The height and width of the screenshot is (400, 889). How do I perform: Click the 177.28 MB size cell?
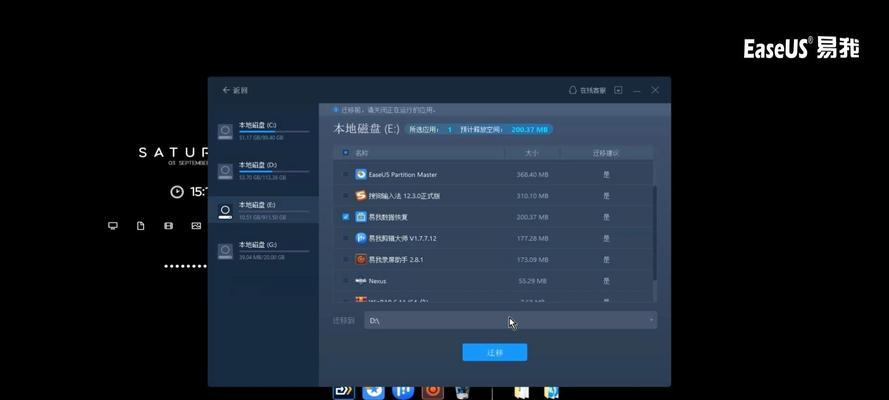click(532, 239)
